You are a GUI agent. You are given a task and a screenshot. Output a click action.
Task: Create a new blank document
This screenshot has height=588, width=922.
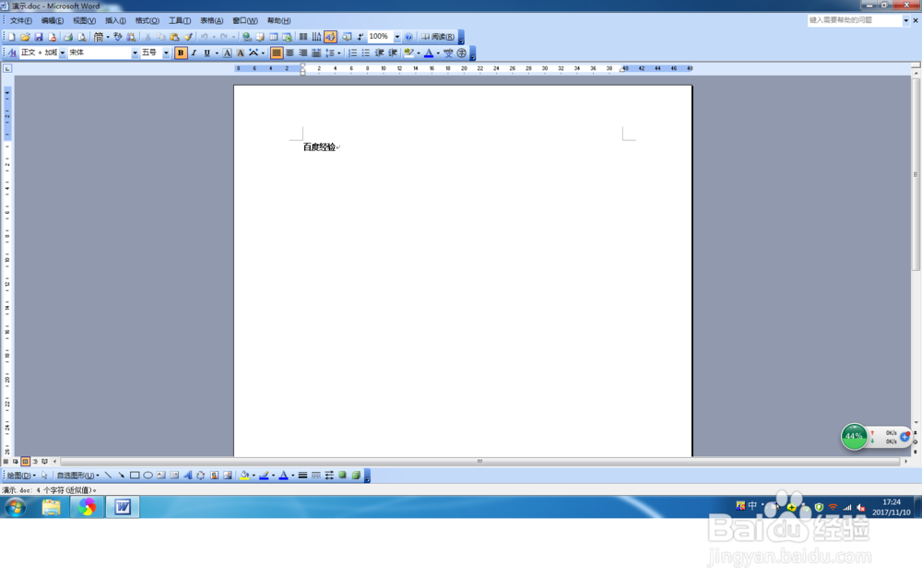[x=11, y=37]
